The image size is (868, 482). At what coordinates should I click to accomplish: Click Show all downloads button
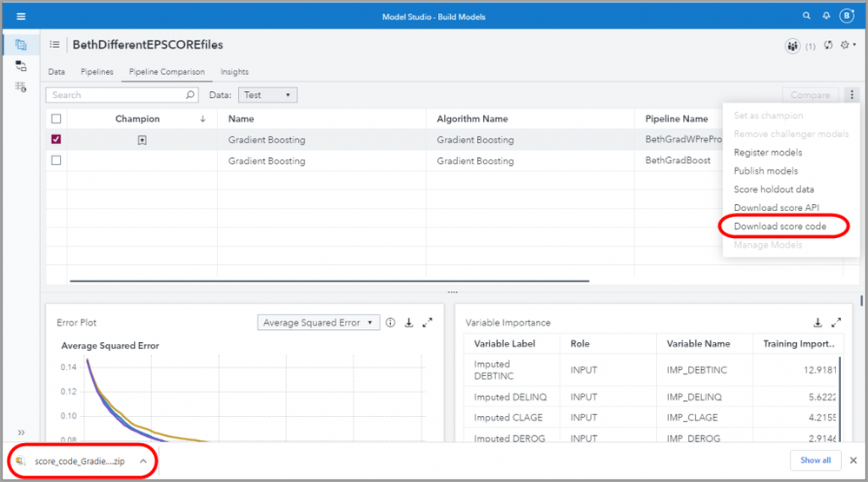click(815, 460)
